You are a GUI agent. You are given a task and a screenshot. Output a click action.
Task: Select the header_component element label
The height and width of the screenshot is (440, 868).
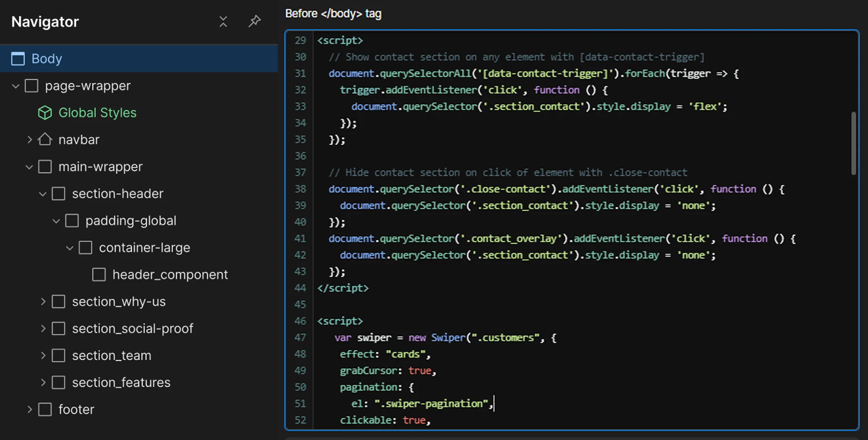click(x=170, y=275)
